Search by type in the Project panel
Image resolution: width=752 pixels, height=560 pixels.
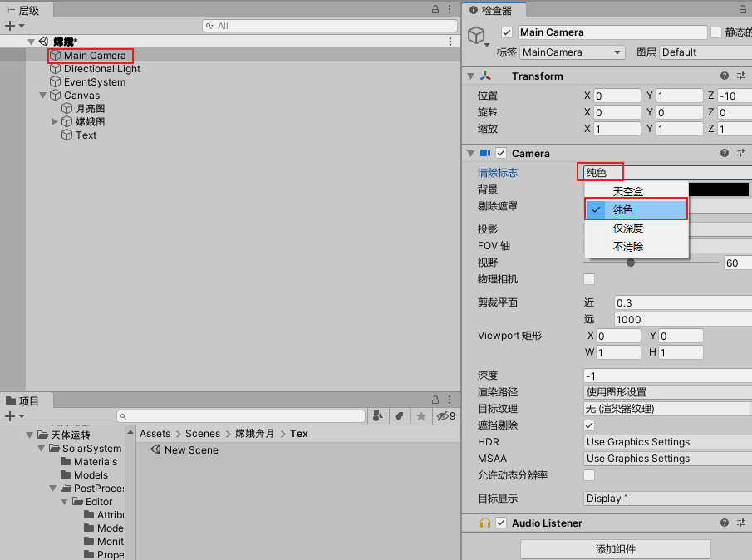[378, 416]
